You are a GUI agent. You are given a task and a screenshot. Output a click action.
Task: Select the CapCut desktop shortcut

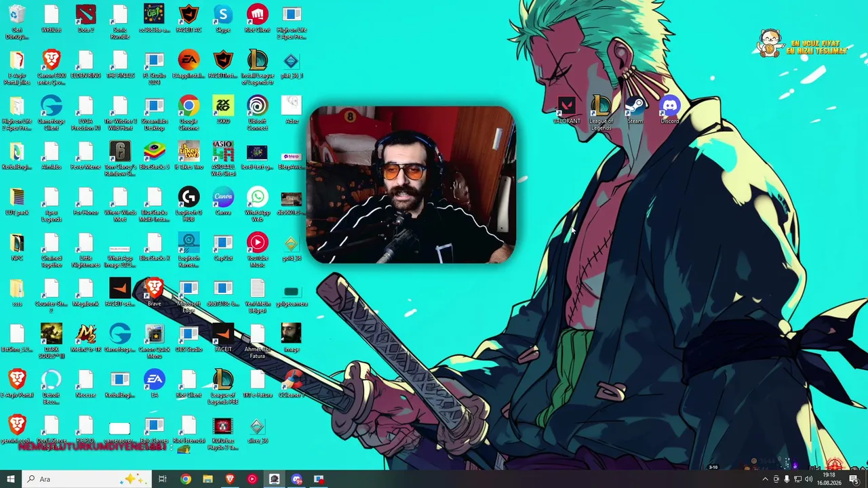(x=223, y=247)
